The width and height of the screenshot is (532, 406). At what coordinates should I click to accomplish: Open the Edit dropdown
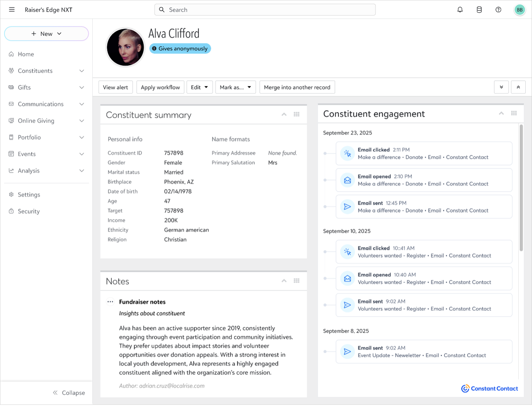pos(199,87)
